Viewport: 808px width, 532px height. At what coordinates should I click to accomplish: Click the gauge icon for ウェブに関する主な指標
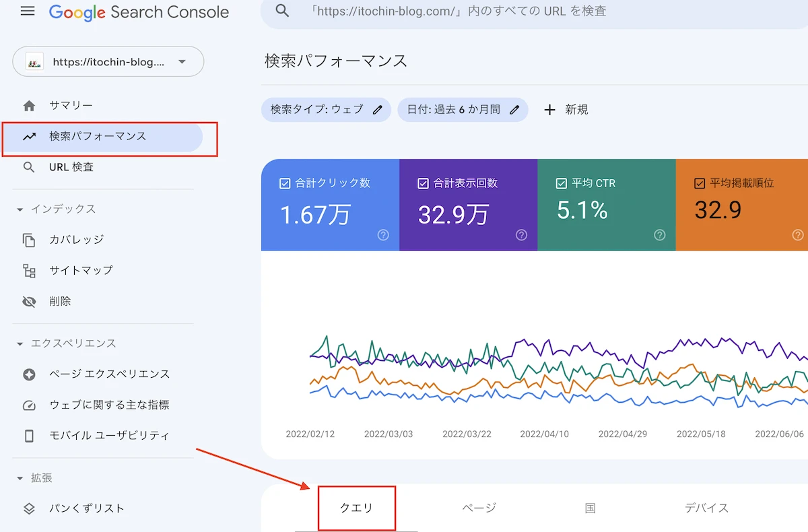click(x=29, y=405)
